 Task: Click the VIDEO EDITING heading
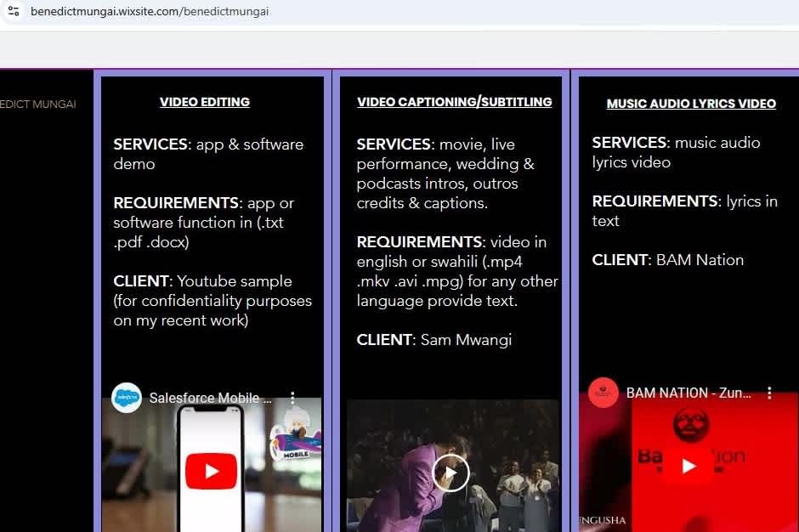tap(205, 102)
